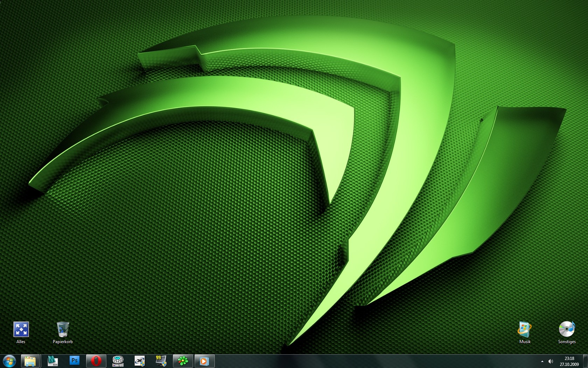Launch Autodesk 3ds Max from the taskbar
Viewport: 588px width, 368px height.
[52, 361]
